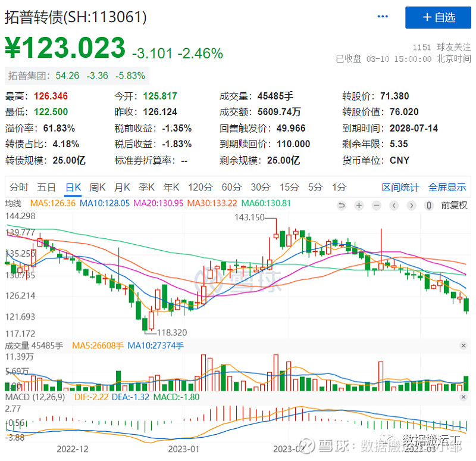This screenshot has width=476, height=461.
Task: Select the 日K chart tab
Action: tap(73, 187)
